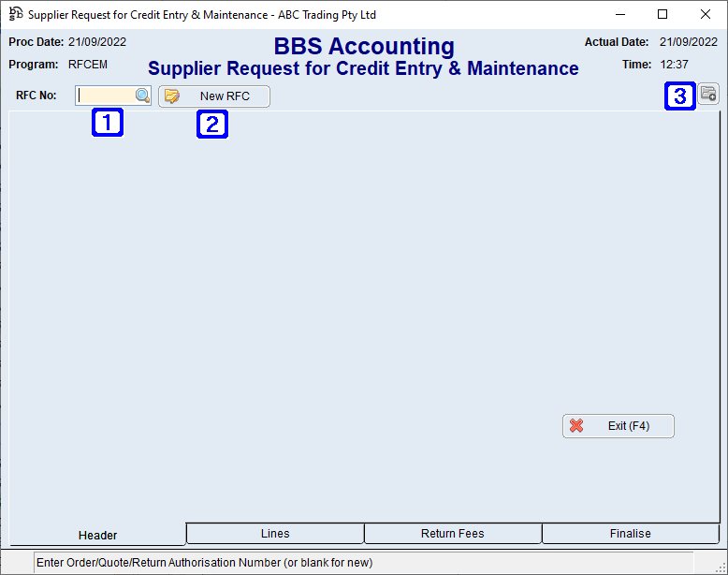Click the program code RFCEM
This screenshot has width=728, height=575.
pyautogui.click(x=88, y=64)
